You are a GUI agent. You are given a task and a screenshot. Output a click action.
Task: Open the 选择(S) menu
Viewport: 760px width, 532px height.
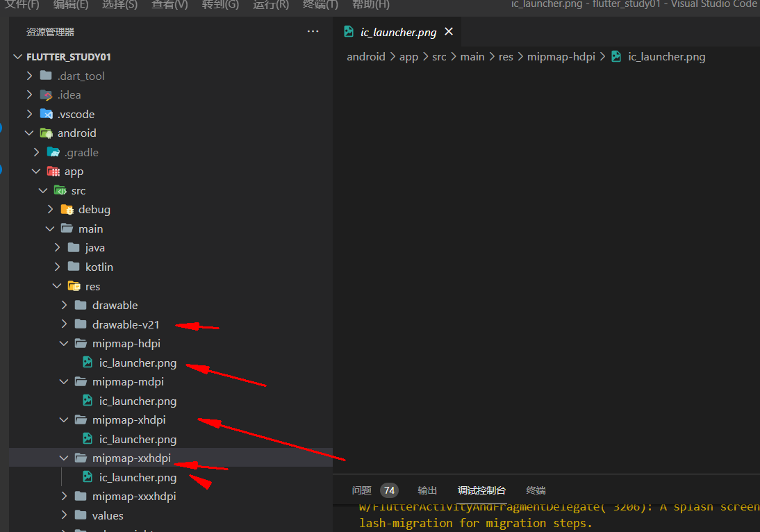[119, 4]
